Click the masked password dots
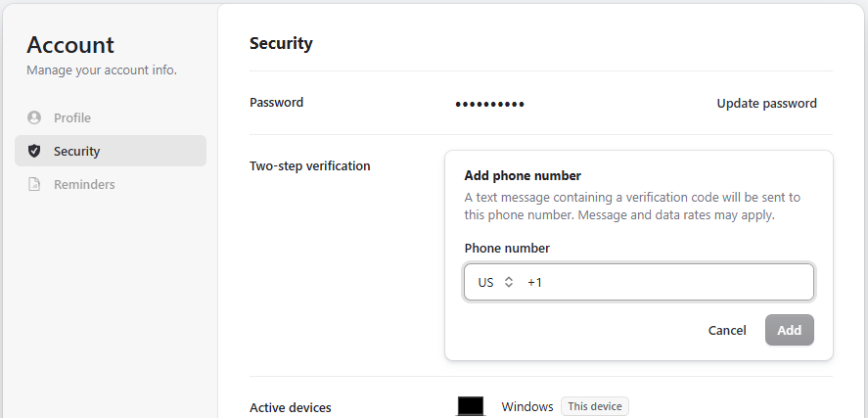This screenshot has height=418, width=868. click(x=489, y=104)
